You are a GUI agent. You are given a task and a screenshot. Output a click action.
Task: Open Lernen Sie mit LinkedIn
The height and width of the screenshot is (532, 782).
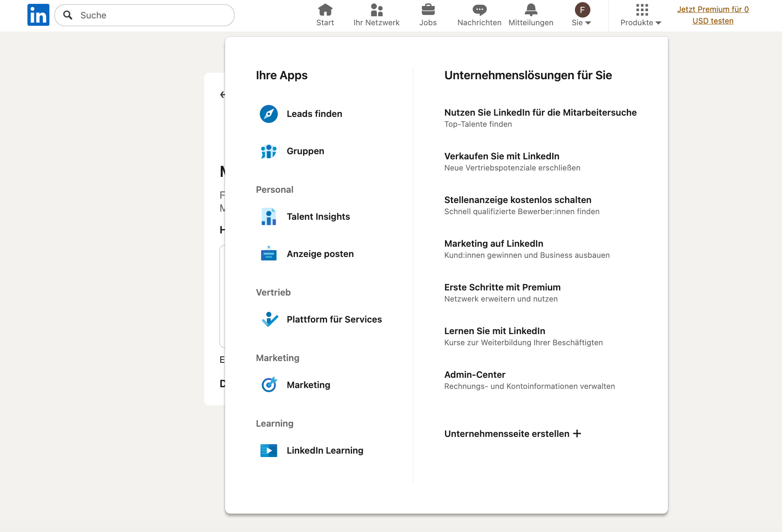pos(494,331)
